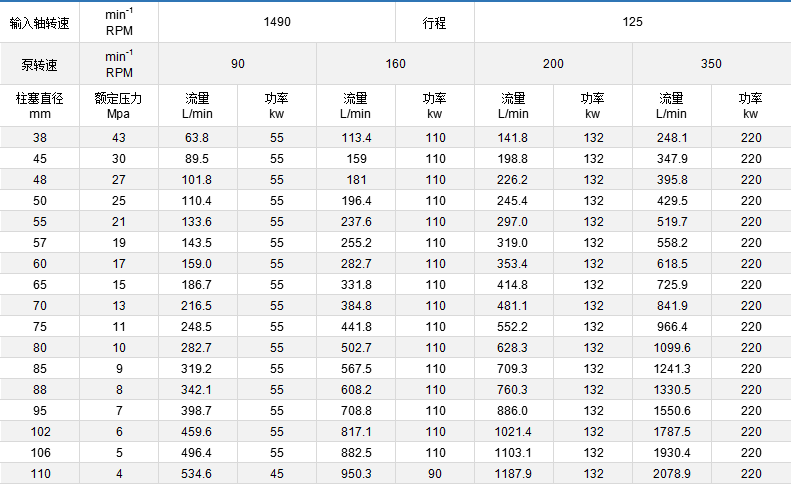Click the plunger diameter 102 cell
The width and height of the screenshot is (793, 486).
(40, 432)
